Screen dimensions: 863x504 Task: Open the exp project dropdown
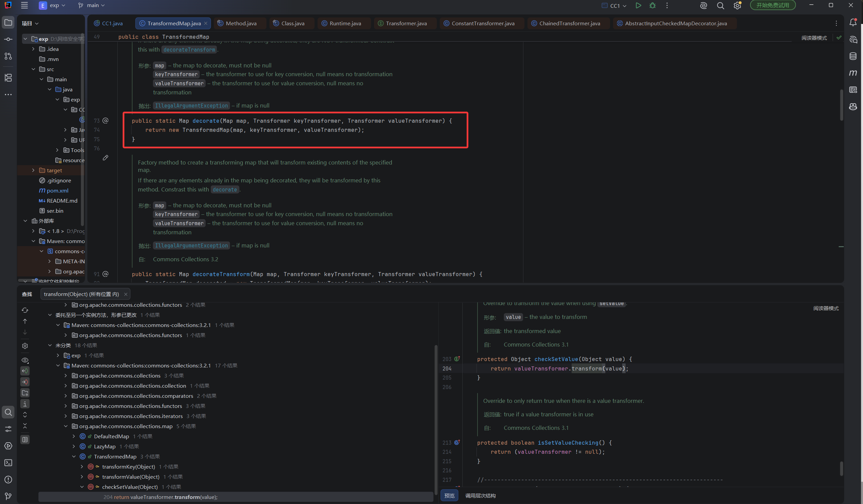[x=52, y=5]
